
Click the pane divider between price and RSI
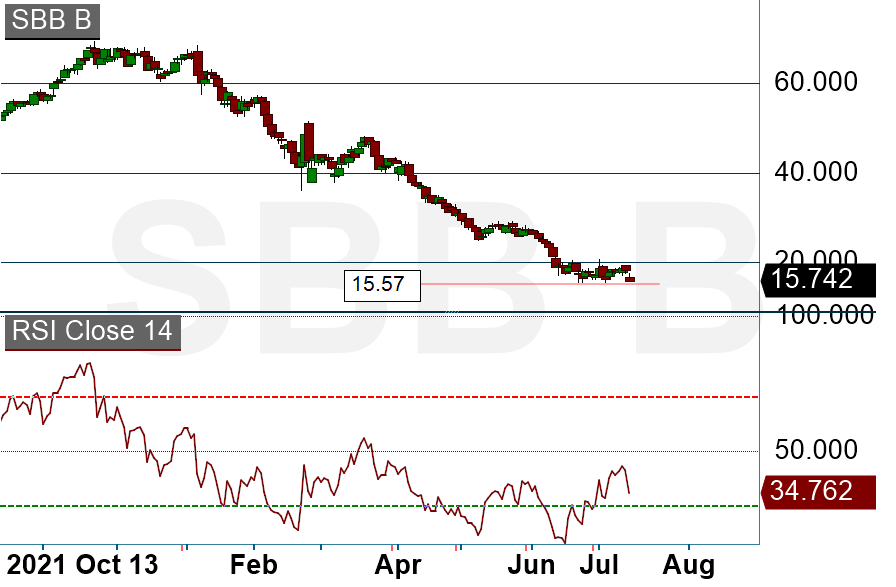pos(437,313)
